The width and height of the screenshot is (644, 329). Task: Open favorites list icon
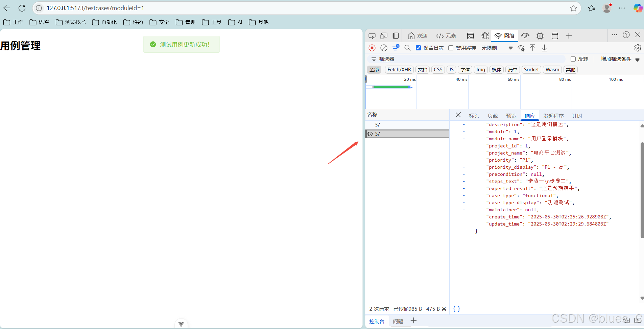click(592, 8)
